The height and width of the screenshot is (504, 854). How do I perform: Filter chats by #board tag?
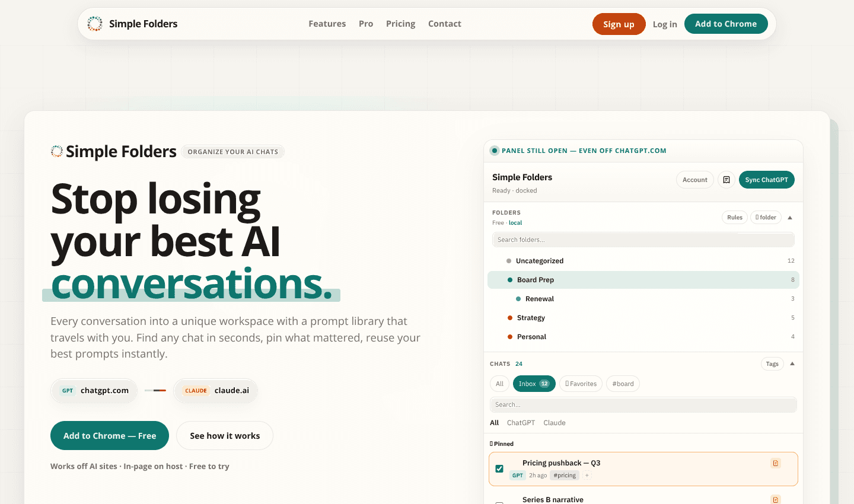point(623,384)
